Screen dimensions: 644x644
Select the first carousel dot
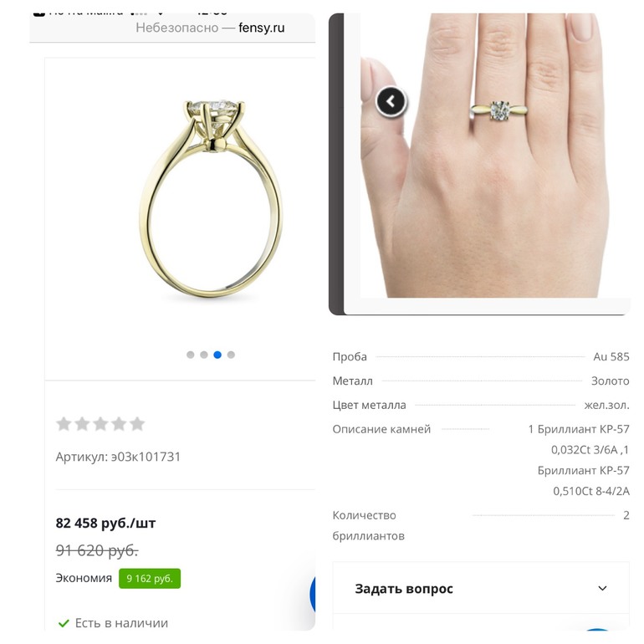(190, 355)
